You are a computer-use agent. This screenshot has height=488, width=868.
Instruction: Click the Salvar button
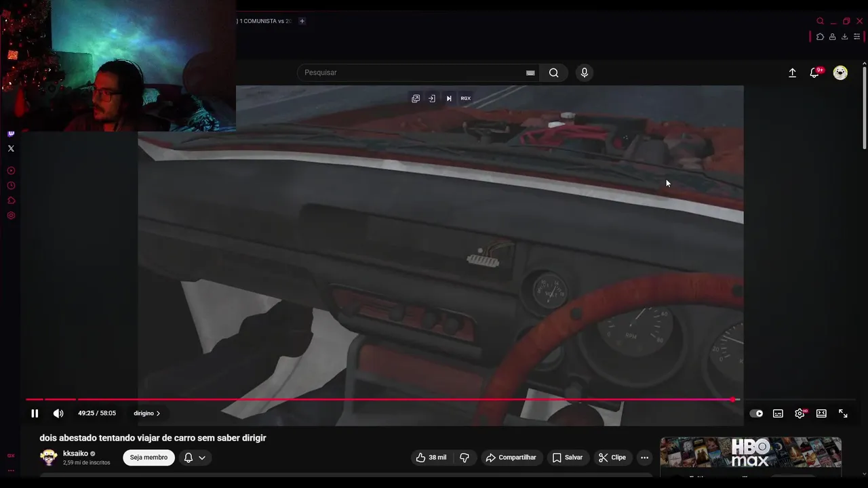pyautogui.click(x=567, y=457)
